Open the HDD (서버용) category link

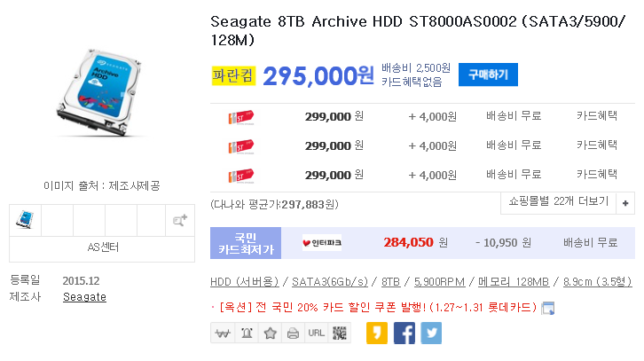pyautogui.click(x=244, y=282)
